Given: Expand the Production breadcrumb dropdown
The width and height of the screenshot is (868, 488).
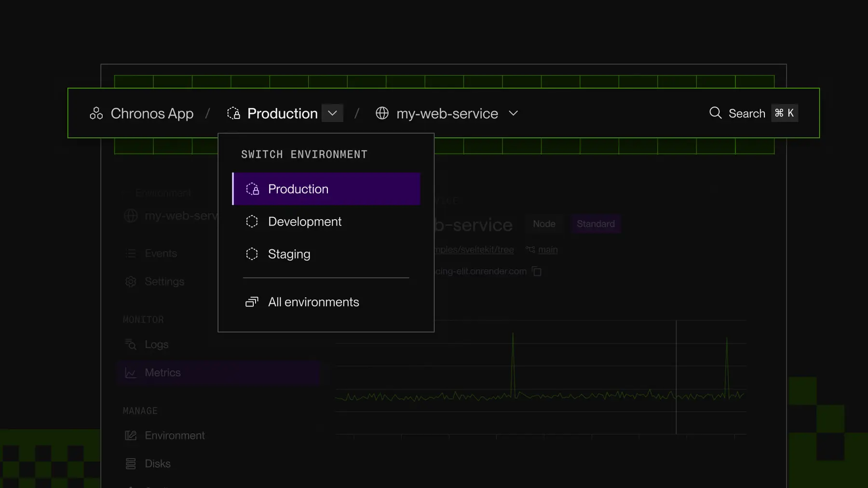Looking at the screenshot, I should point(332,113).
